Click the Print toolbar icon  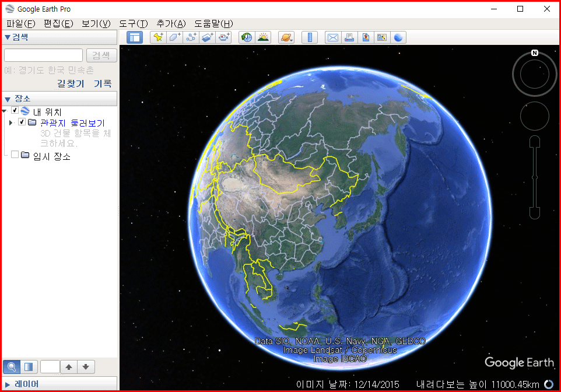[349, 37]
